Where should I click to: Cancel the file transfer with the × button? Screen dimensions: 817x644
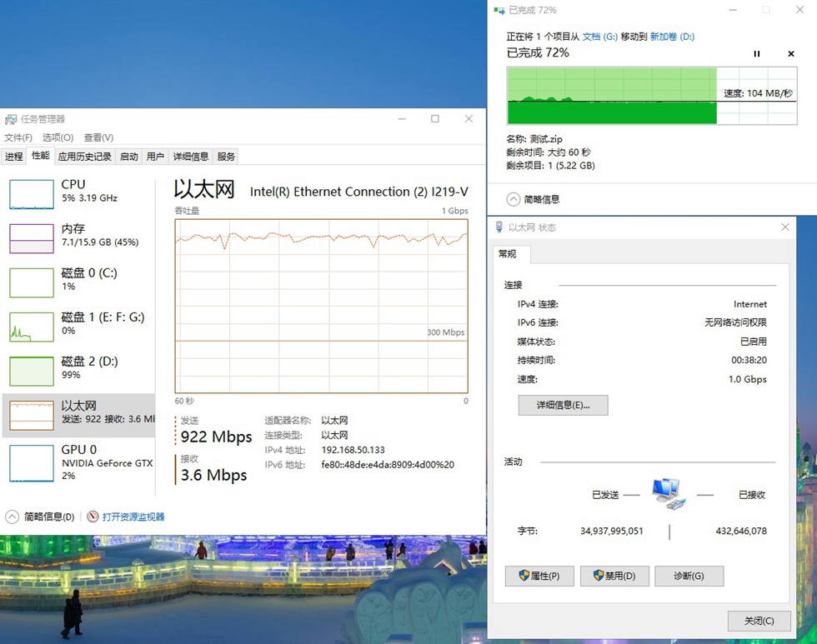790,53
